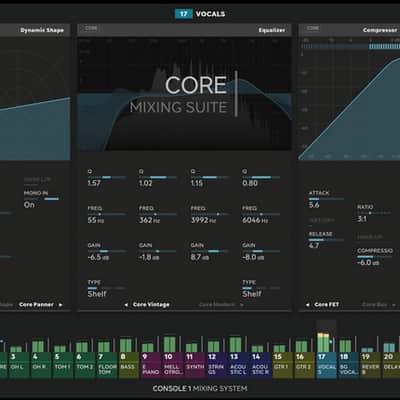Click the right arrow after Core Modern
400x400 pixels.
(x=242, y=305)
